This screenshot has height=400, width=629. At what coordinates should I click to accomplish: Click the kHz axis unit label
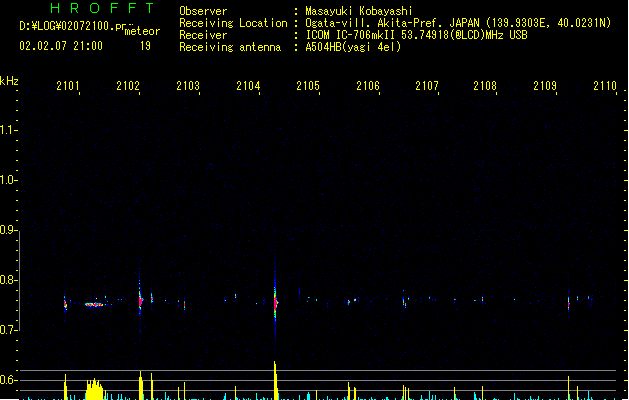tap(9, 81)
